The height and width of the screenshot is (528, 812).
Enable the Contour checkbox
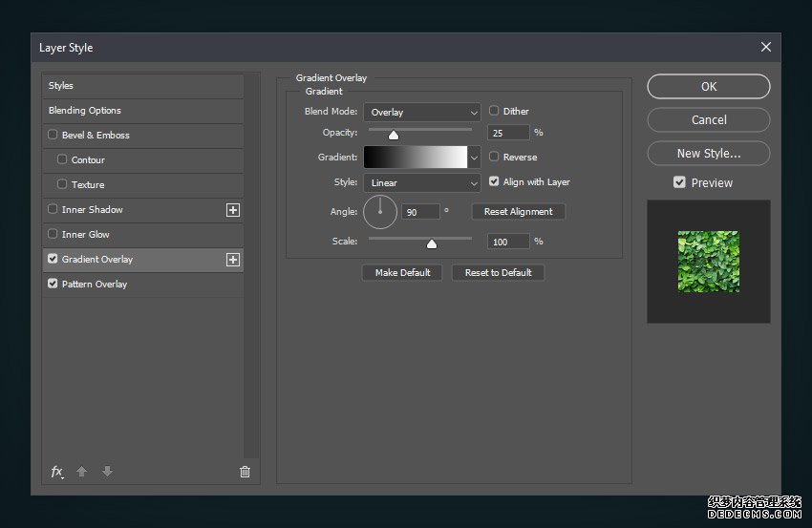pyautogui.click(x=62, y=159)
